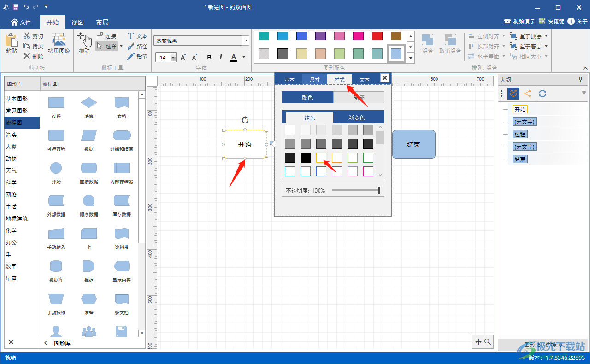Image resolution: width=590 pixels, height=364 pixels.
Task: Click the 视频演示 video demo link
Action: point(519,22)
